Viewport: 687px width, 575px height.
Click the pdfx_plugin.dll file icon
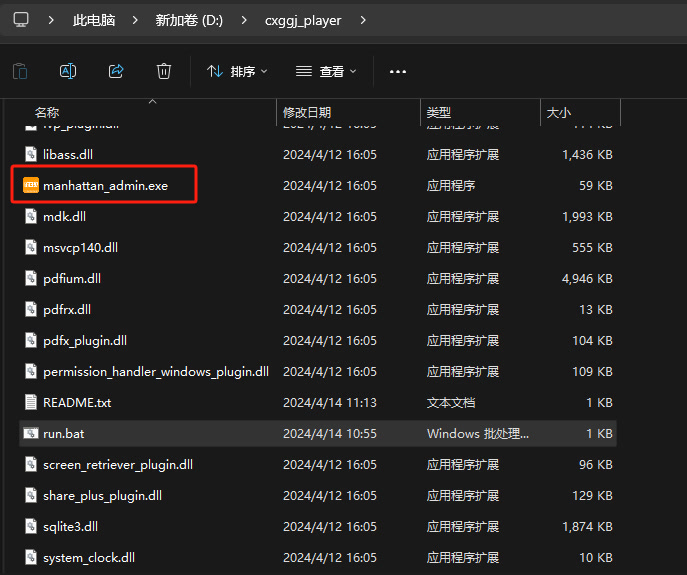pyautogui.click(x=31, y=341)
